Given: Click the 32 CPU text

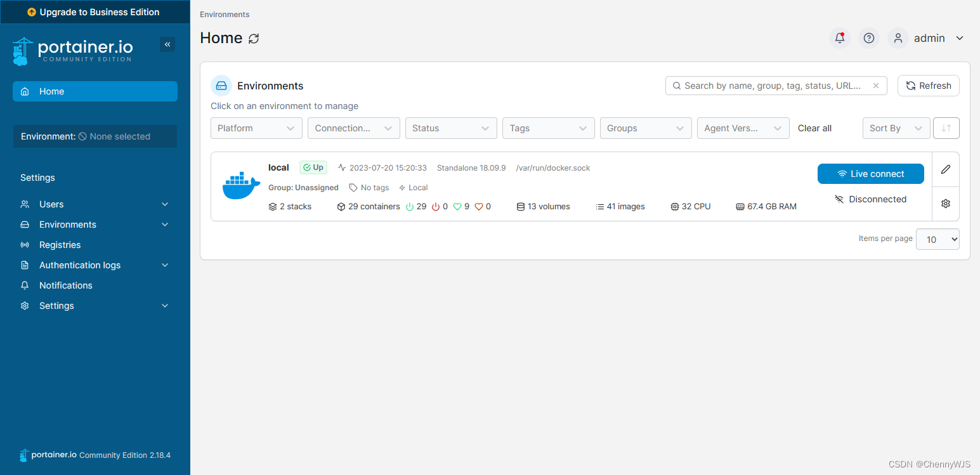Looking at the screenshot, I should pyautogui.click(x=696, y=207).
